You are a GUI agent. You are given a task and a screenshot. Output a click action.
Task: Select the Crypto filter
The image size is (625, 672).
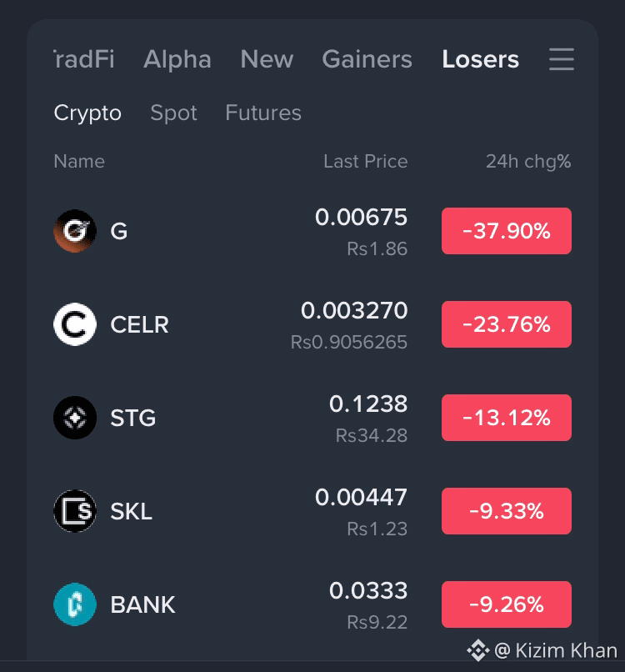87,113
